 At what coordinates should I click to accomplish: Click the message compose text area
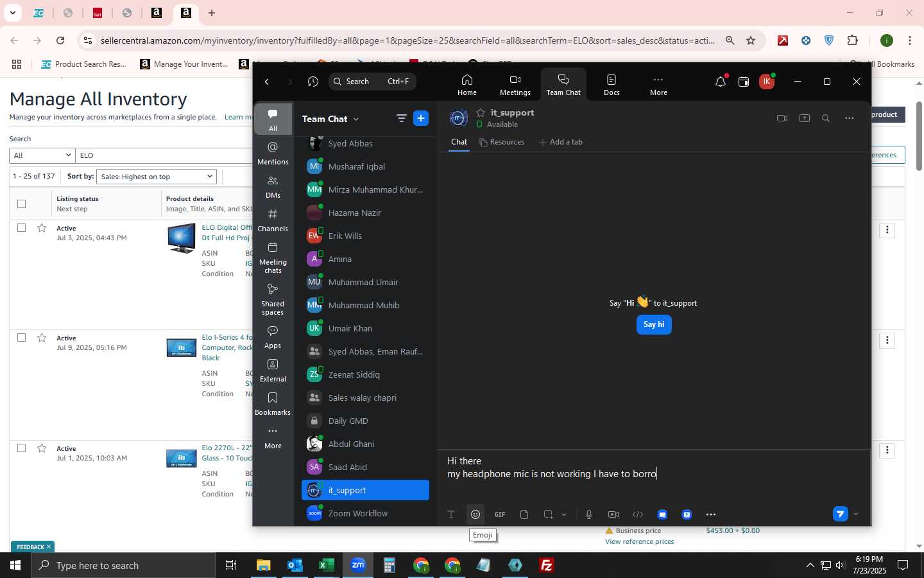click(x=653, y=474)
